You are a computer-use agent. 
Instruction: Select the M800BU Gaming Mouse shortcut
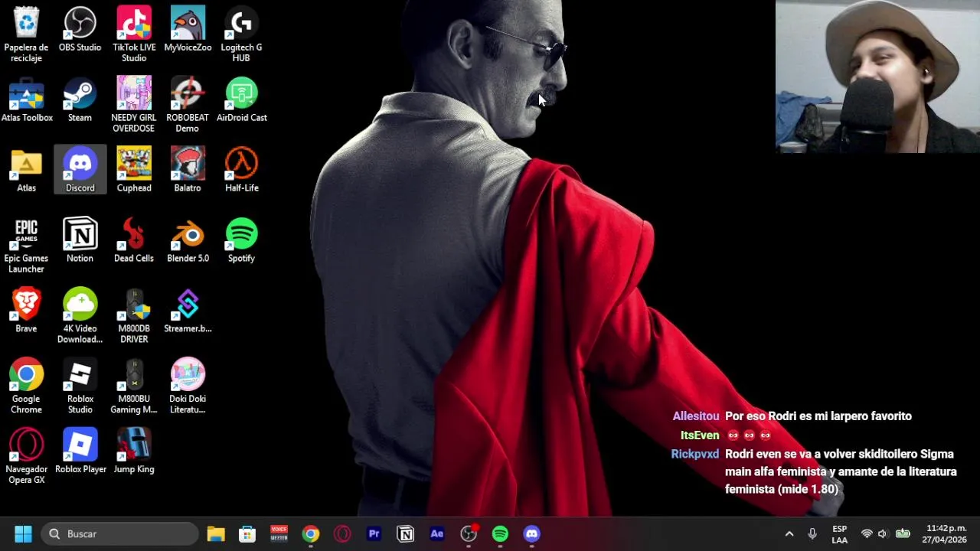(x=134, y=386)
